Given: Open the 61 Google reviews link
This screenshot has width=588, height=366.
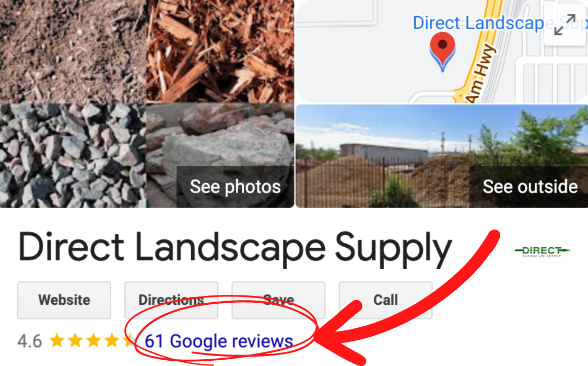Looking at the screenshot, I should click(219, 341).
